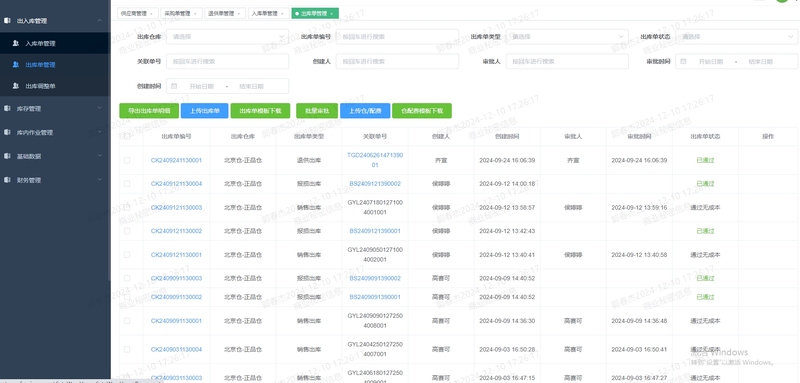
Task: Click the calendar icon in 审批时间 field
Action: (684, 61)
